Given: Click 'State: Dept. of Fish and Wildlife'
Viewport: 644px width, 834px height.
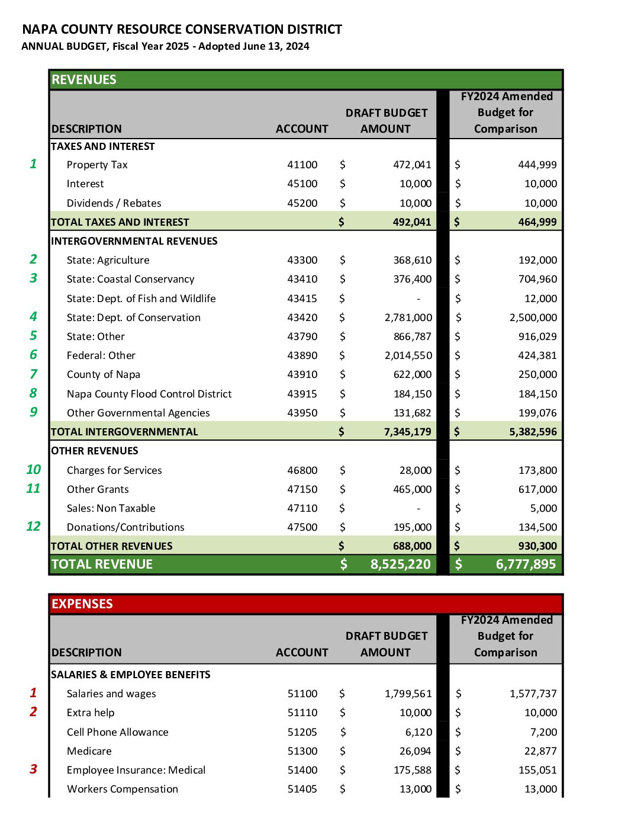Looking at the screenshot, I should click(141, 299).
